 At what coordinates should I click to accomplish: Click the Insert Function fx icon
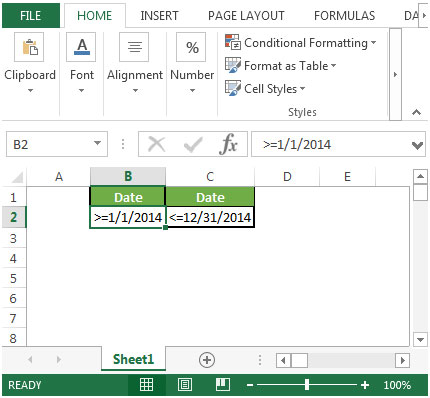tap(229, 144)
